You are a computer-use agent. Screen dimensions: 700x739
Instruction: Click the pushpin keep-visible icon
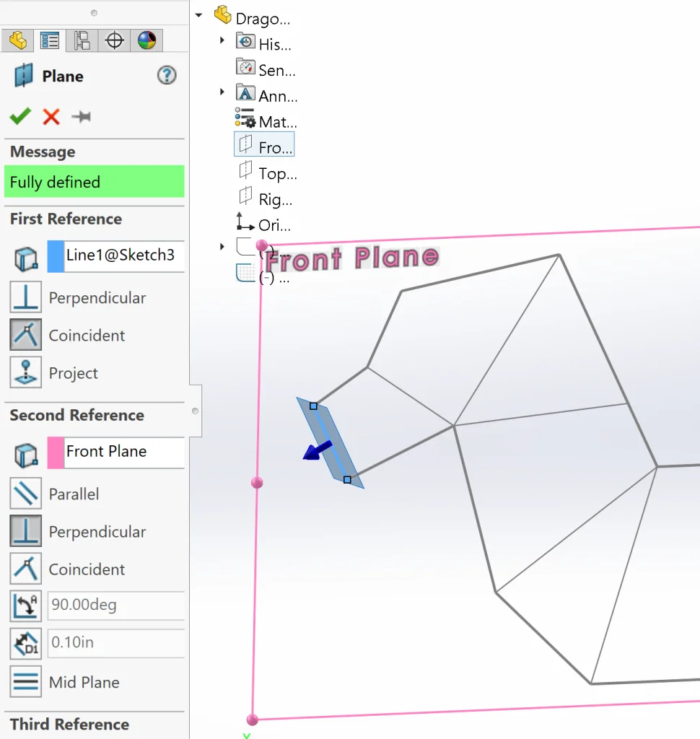point(81,116)
